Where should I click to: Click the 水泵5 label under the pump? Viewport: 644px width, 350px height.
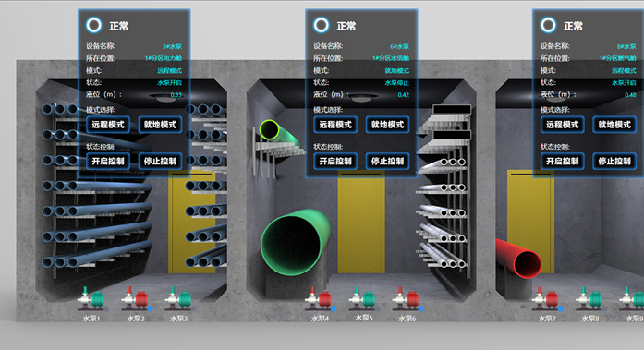tap(364, 318)
